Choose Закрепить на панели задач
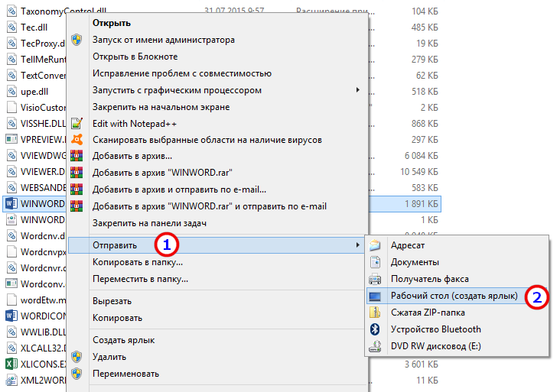The image size is (560, 392). pos(149,223)
